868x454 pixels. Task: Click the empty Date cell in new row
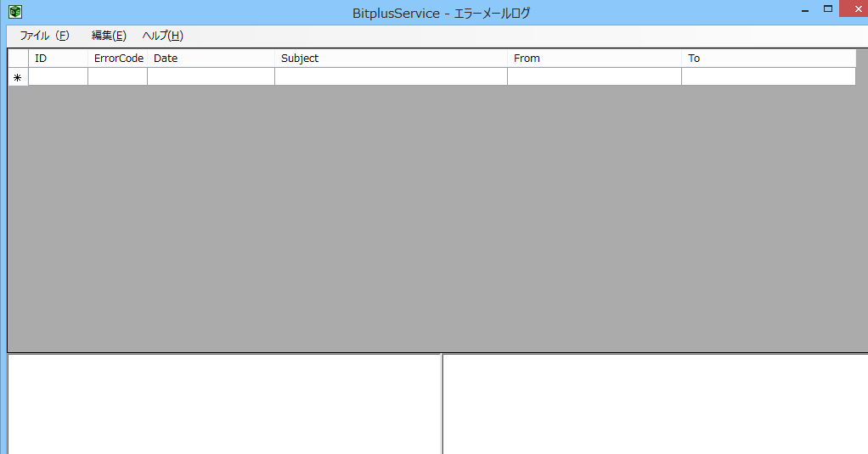coord(211,77)
